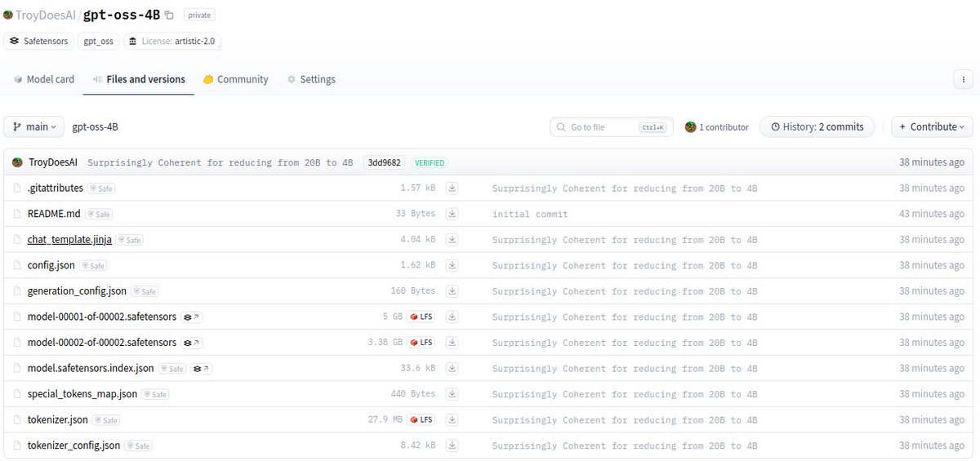
Task: Download chat_template.jinja via download icon
Action: 452,240
